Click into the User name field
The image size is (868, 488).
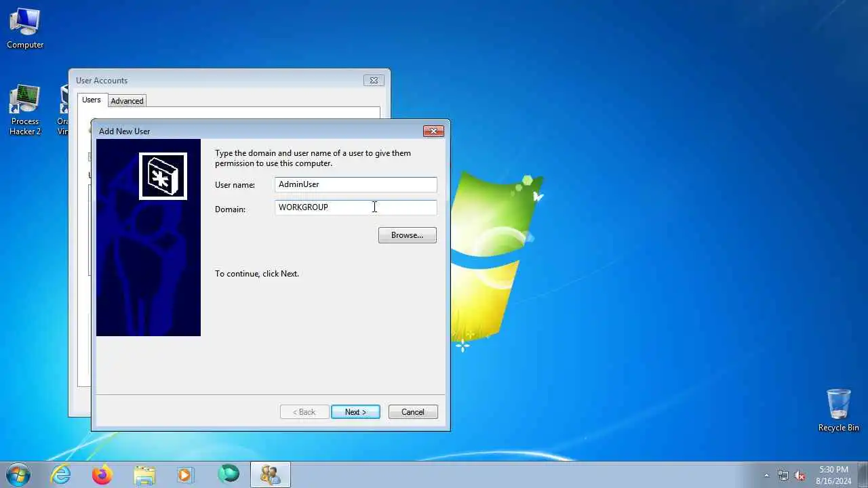356,184
